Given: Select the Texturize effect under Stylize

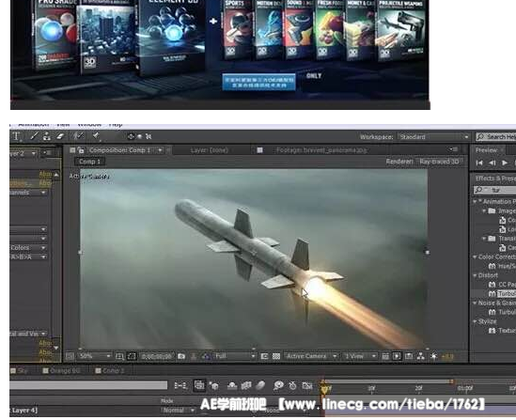Looking at the screenshot, I should (503, 331).
